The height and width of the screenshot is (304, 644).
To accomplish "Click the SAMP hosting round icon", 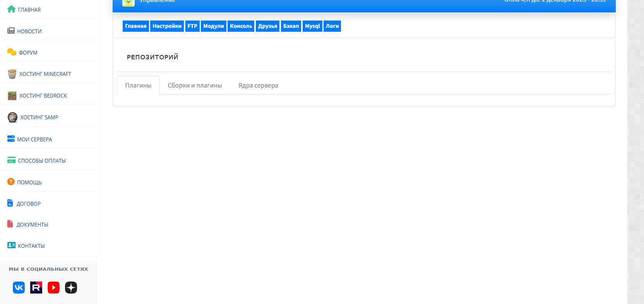I will pyautogui.click(x=12, y=117).
